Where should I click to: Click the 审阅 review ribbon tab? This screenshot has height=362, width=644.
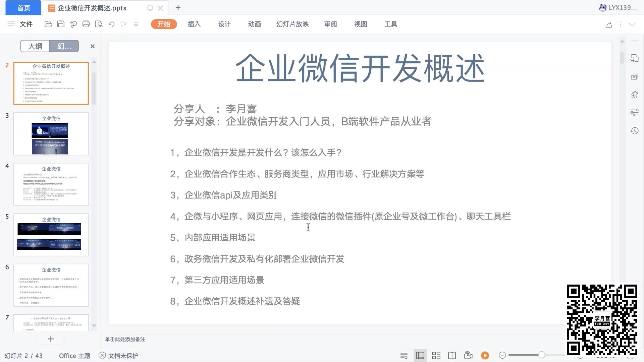pyautogui.click(x=331, y=24)
